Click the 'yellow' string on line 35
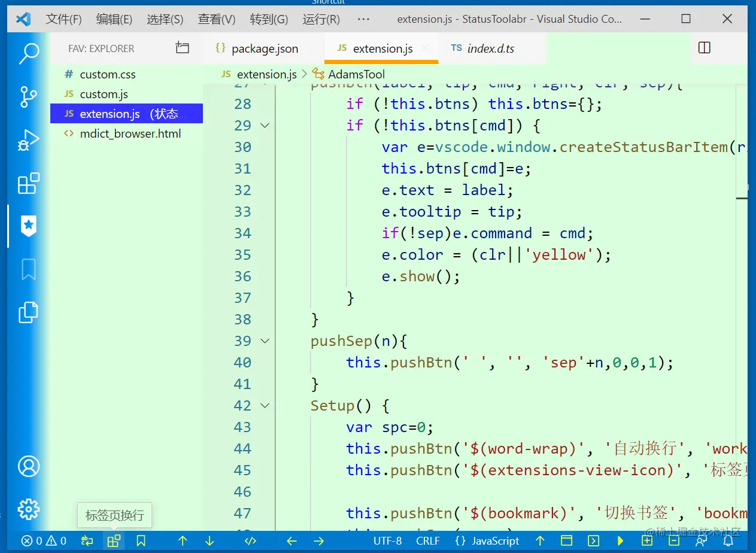Screen dimensions: 756x553 tap(559, 254)
